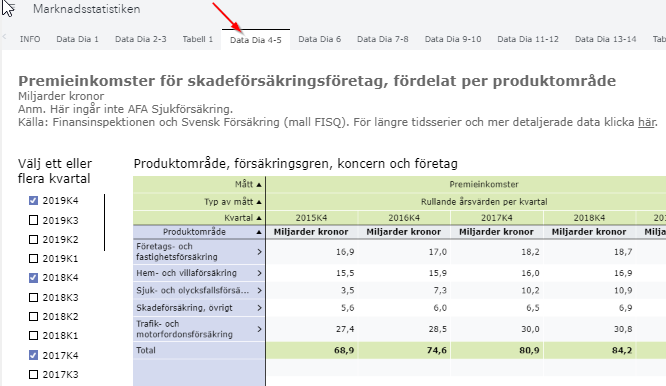Click the 2018K4 column header

pos(589,218)
